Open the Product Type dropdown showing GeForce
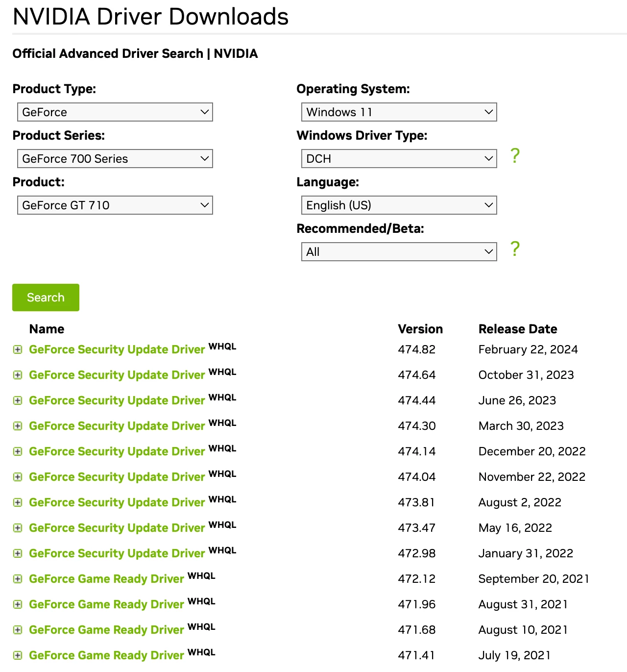Viewport: 627px width, 672px height. (x=115, y=112)
